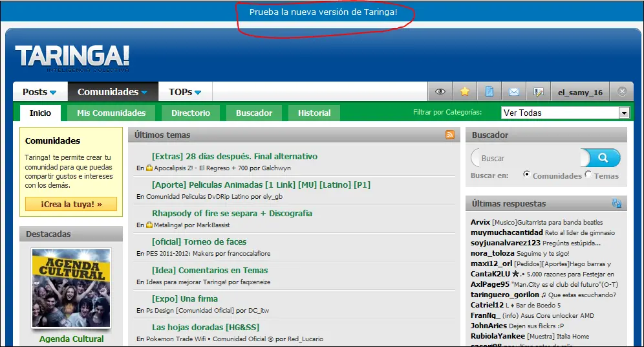
Task: Open Catriel12 Bar de Boedo 5
Action: point(515,305)
